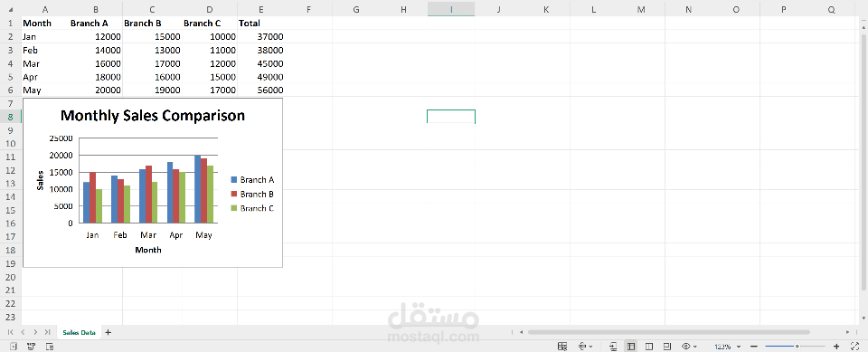
Task: Select column I header
Action: 451,9
